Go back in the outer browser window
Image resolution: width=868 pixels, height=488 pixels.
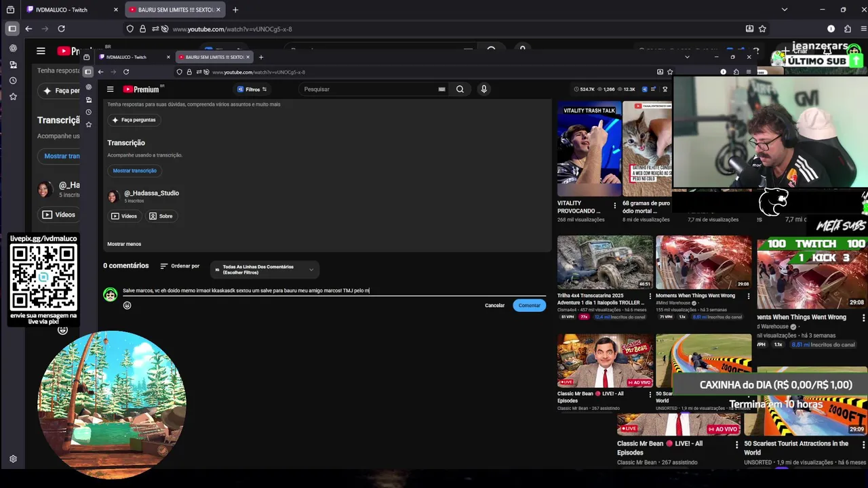(28, 28)
